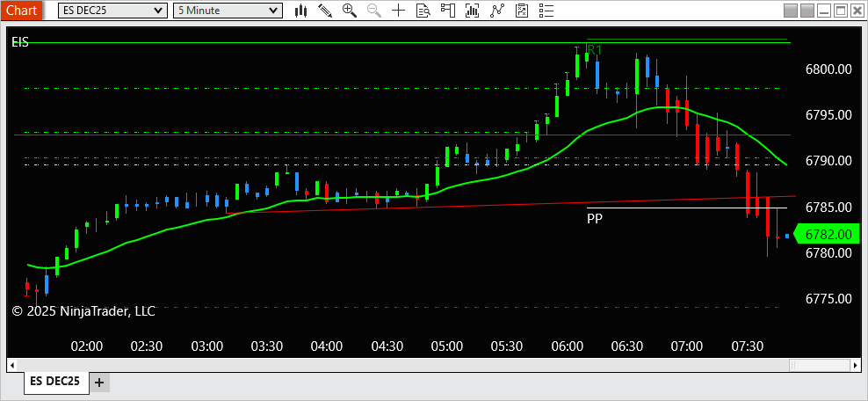Click the 6775.00 price axis label

828,299
